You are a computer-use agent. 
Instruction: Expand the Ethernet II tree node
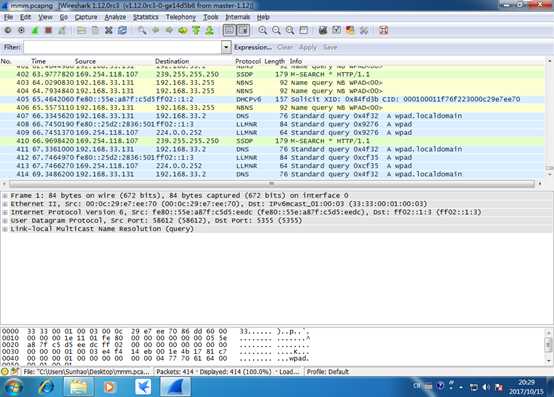click(5, 204)
